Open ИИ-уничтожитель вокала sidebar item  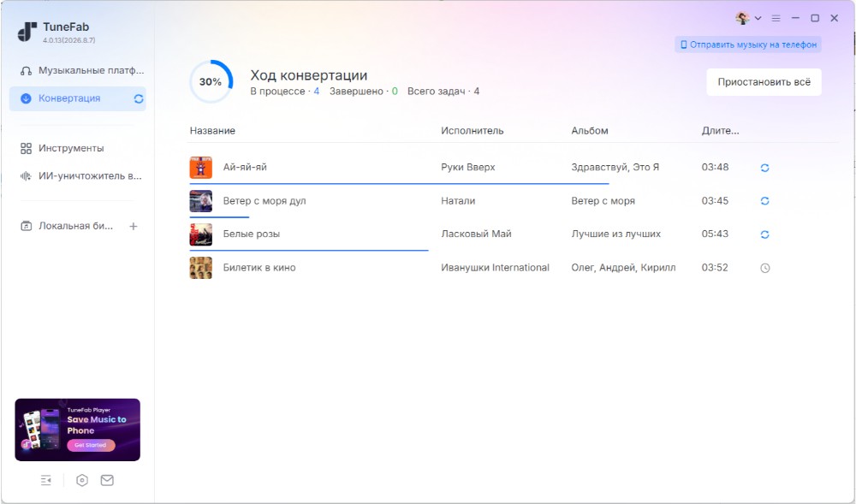(78, 176)
